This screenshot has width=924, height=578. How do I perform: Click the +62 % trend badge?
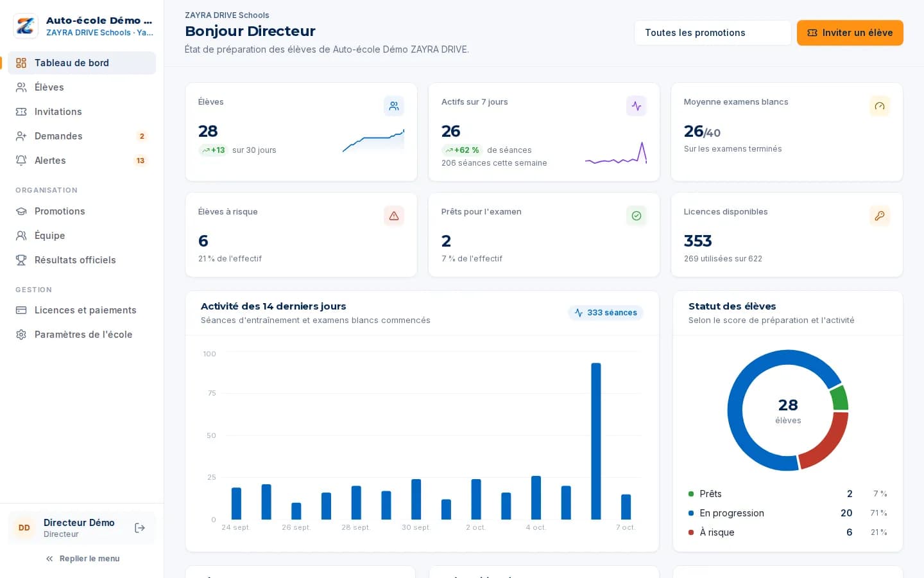click(462, 150)
